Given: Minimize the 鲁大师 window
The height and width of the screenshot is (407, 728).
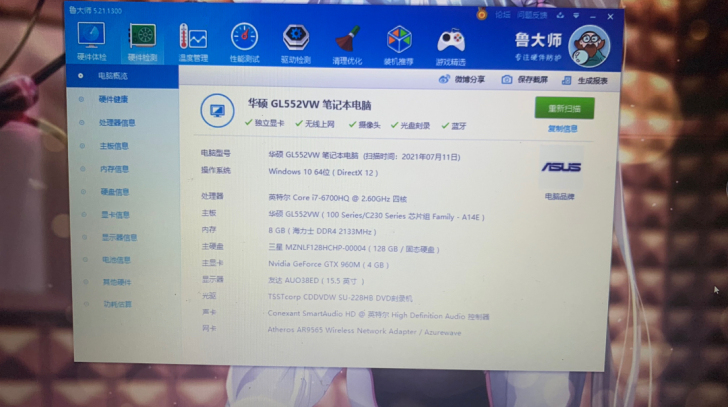Looking at the screenshot, I should 593,17.
